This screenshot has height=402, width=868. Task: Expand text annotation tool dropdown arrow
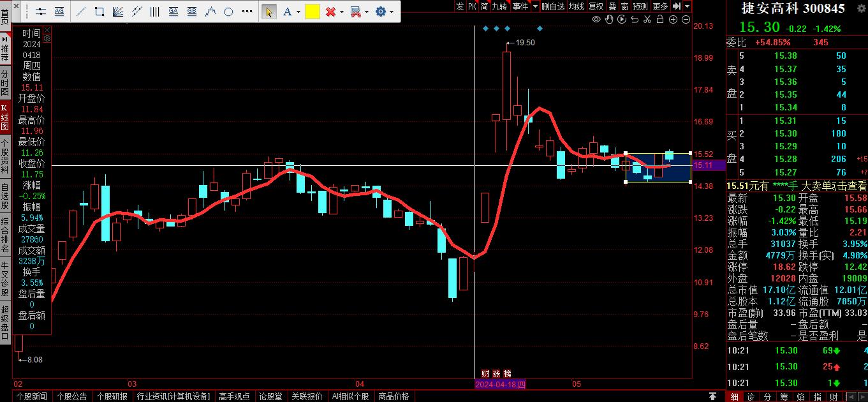pyautogui.click(x=298, y=12)
